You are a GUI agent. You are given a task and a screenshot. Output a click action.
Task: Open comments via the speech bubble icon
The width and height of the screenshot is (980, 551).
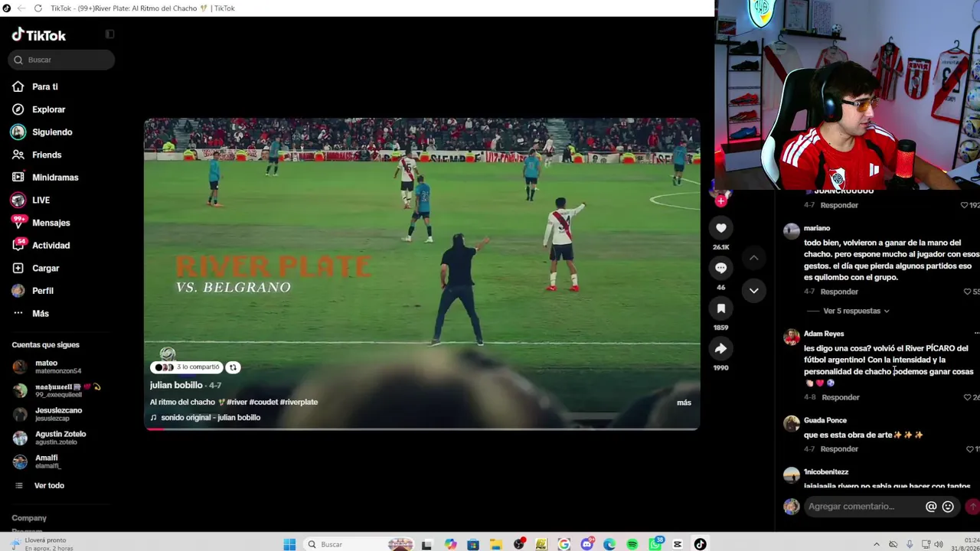coord(720,268)
